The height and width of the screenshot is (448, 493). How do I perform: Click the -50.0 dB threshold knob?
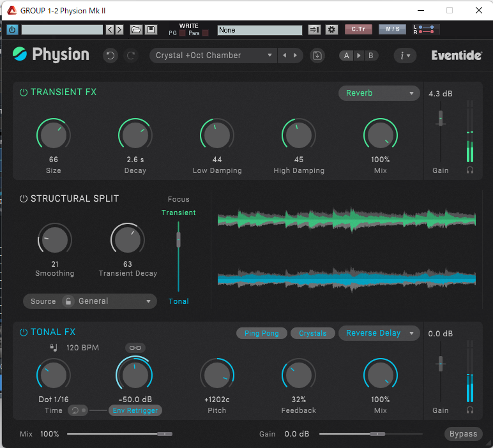135,375
